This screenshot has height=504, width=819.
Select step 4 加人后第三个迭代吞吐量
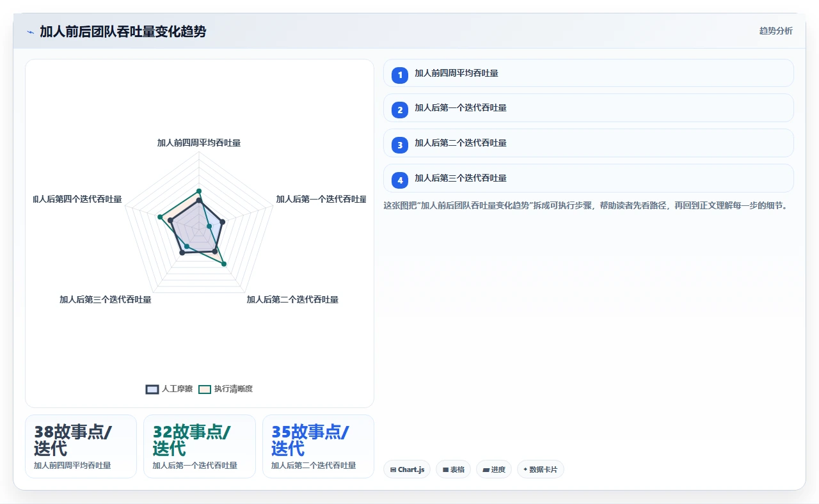[x=589, y=178]
